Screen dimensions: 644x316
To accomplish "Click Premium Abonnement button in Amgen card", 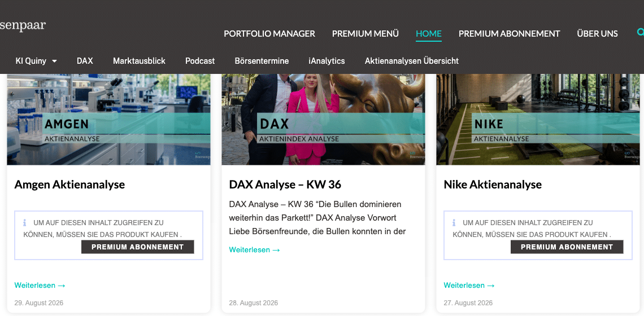I will point(138,247).
